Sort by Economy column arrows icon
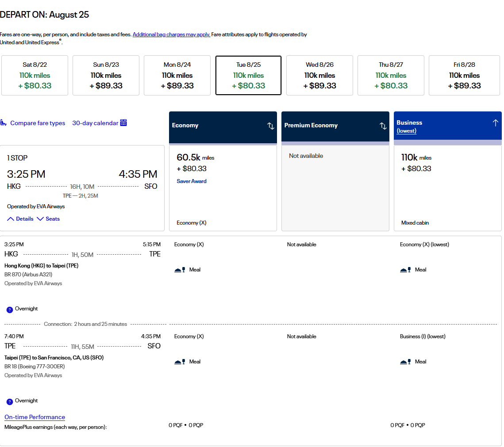504x447 pixels. [271, 126]
